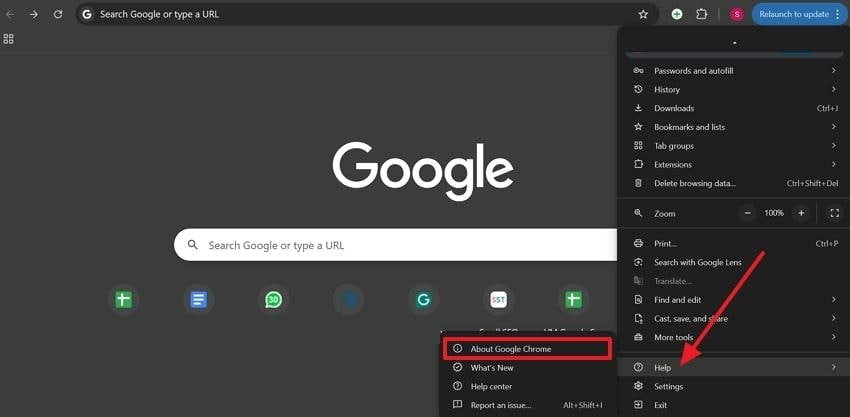Open the Extensions puzzle icon in the toolbar
Viewport: 850px width, 417px height.
pyautogui.click(x=701, y=15)
